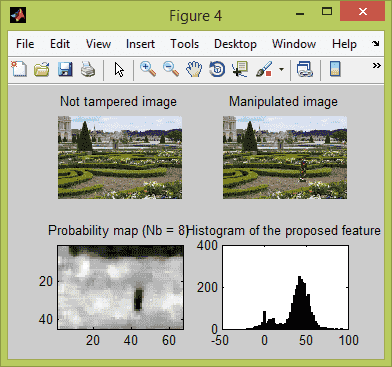Open the Insert menu
The image size is (392, 367).
tap(140, 44)
